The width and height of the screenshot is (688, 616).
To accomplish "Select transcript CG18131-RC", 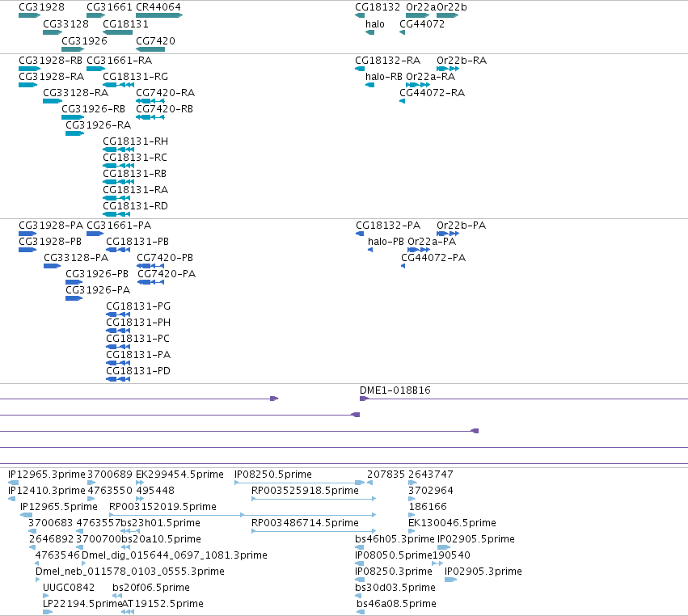I will point(135,157).
